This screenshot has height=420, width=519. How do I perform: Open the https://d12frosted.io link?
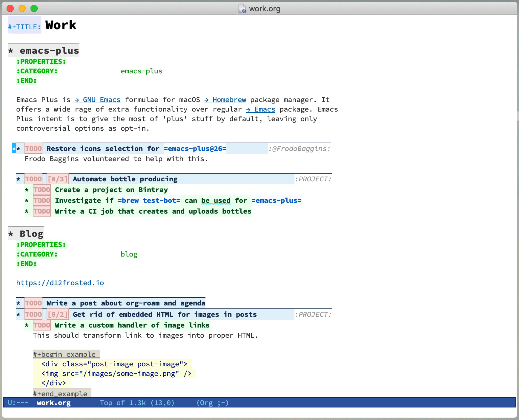click(60, 283)
